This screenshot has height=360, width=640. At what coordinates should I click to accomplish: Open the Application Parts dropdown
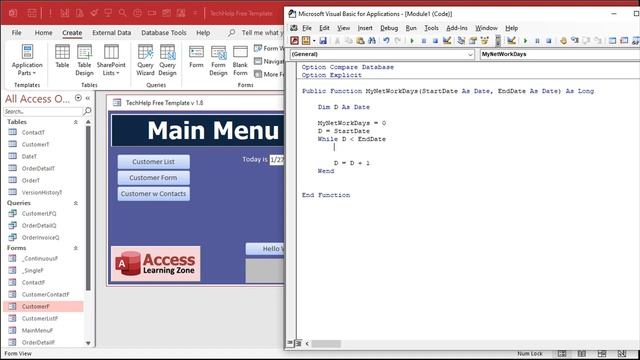pyautogui.click(x=27, y=60)
